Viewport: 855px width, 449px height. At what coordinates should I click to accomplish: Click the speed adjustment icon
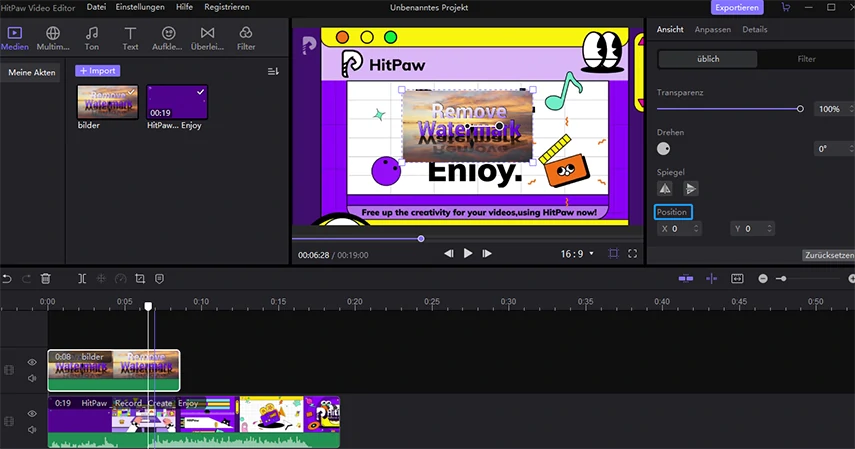pyautogui.click(x=121, y=279)
